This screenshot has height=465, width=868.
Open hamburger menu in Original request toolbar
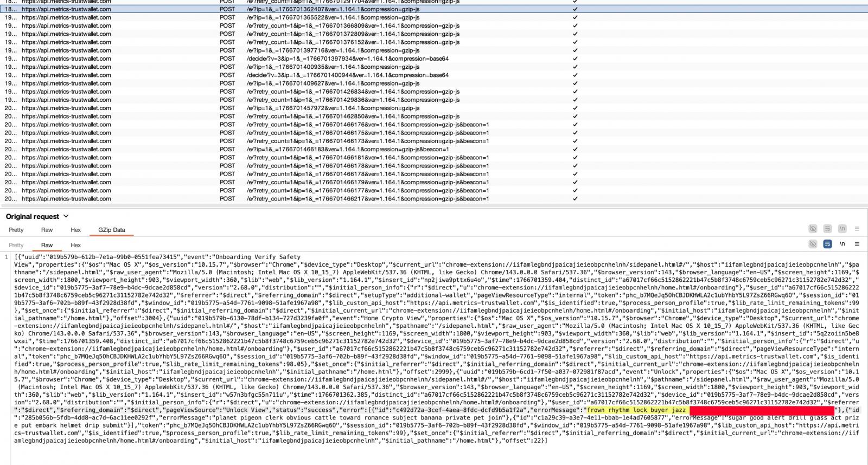pos(857,229)
